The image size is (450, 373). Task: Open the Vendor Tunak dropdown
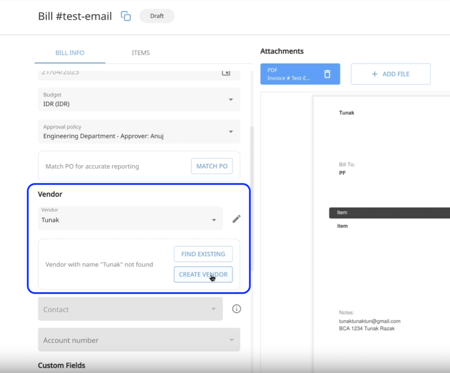130,218
